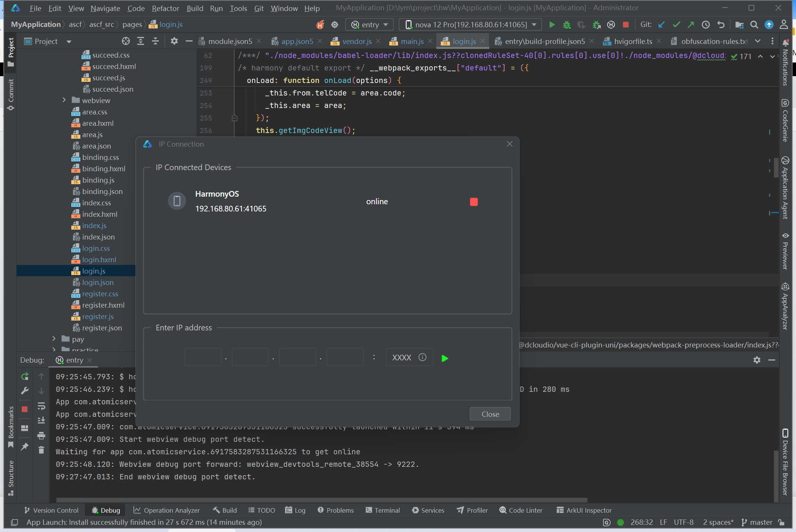This screenshot has height=532, width=796.
Task: Click the red Stop icon in the toolbar
Action: (625, 25)
